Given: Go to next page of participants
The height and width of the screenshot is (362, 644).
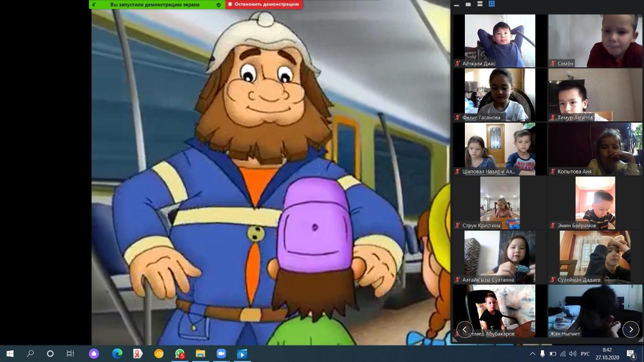Looking at the screenshot, I should pos(630,329).
